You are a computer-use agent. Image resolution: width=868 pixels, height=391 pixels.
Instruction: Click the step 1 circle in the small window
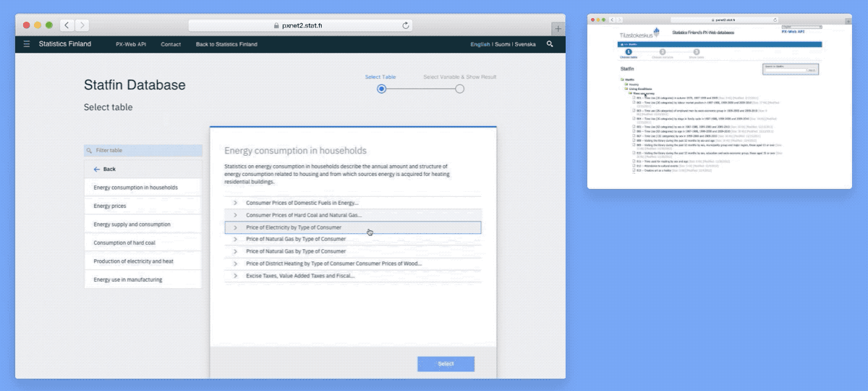[x=629, y=52]
